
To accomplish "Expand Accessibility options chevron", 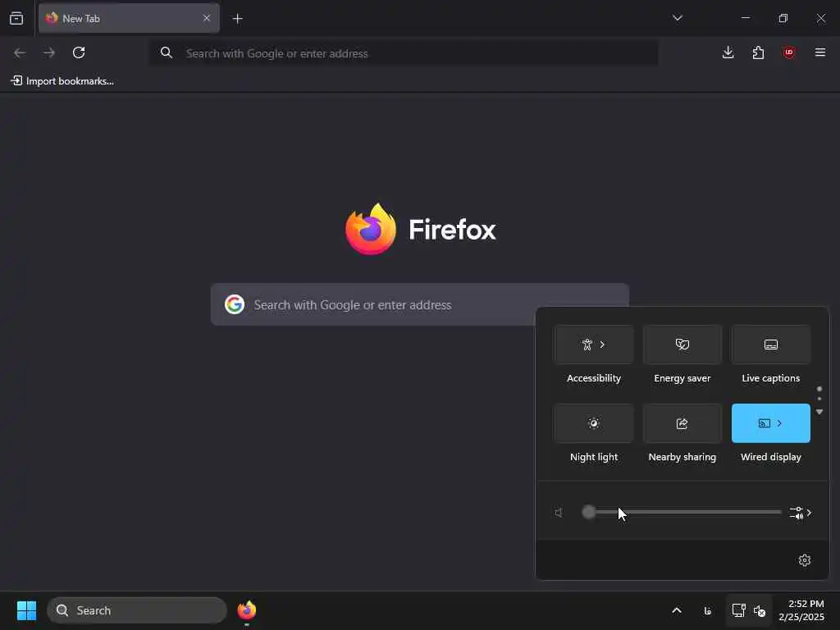I will [602, 345].
